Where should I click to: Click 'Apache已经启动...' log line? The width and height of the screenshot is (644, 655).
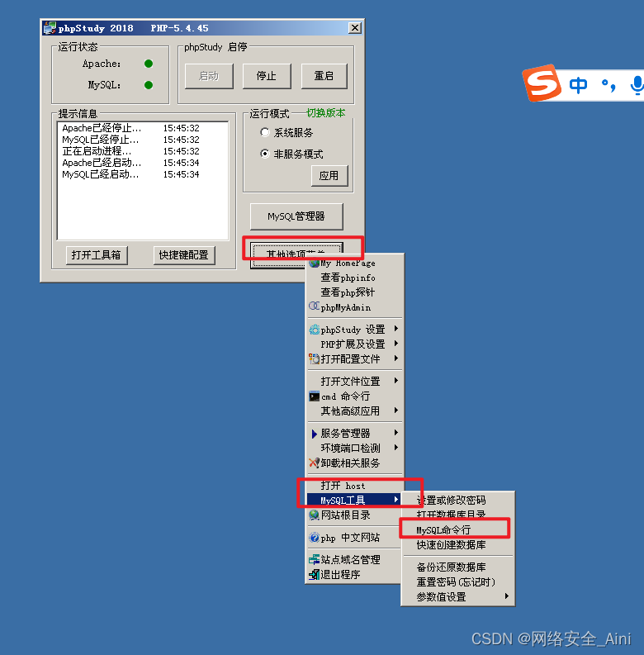tap(130, 163)
